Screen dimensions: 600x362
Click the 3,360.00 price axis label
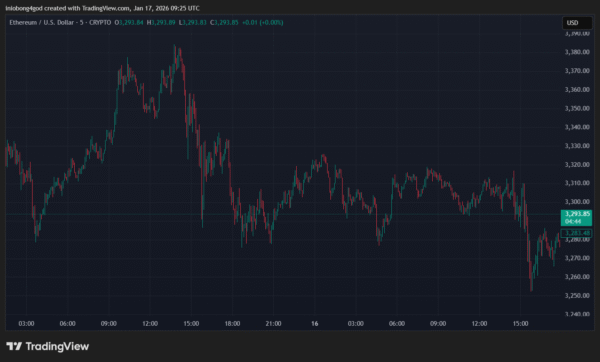[577, 90]
